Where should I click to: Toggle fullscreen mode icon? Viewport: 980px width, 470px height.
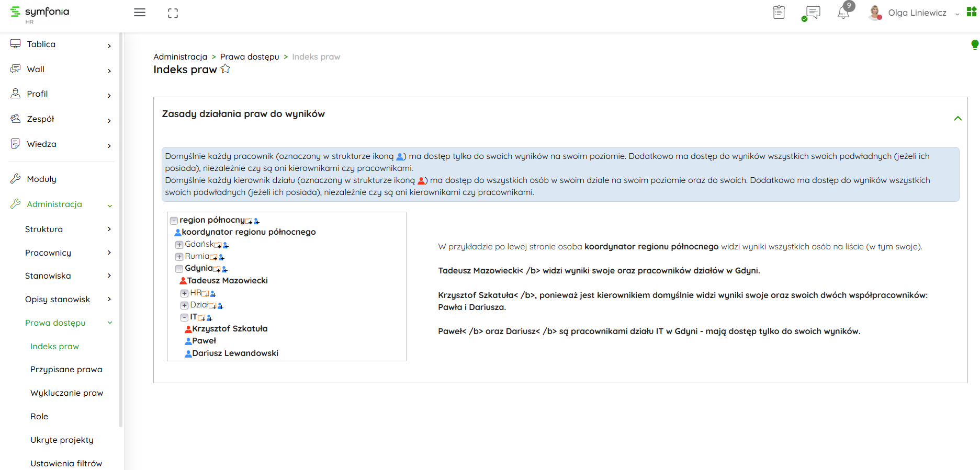tap(173, 14)
